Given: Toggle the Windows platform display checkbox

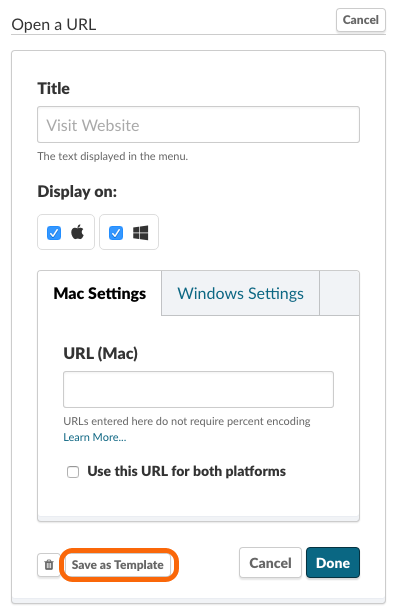Looking at the screenshot, I should pyautogui.click(x=116, y=233).
